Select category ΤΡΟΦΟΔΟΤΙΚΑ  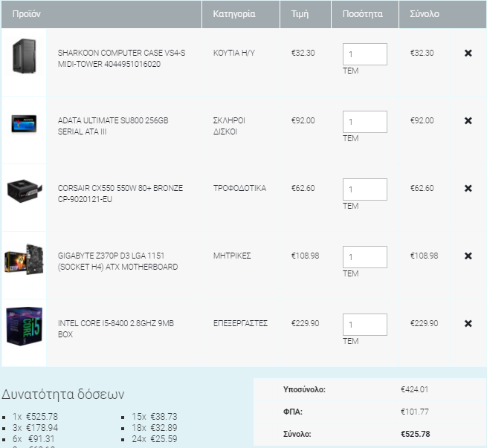point(239,188)
